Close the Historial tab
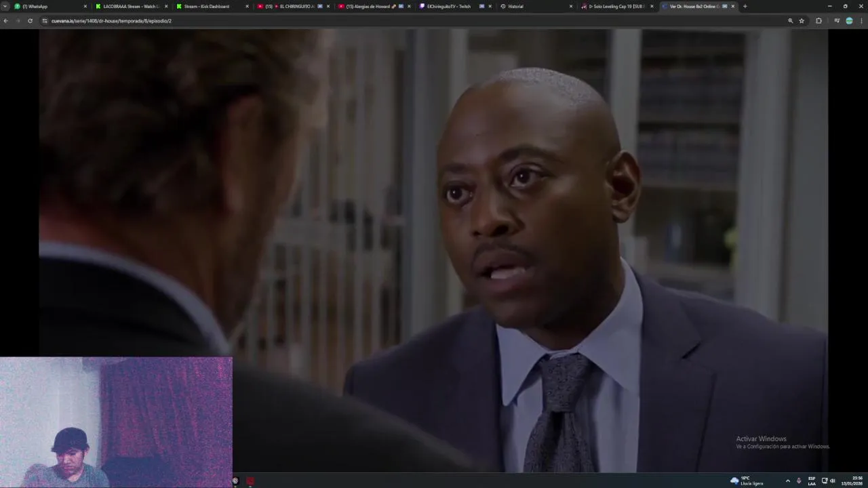The width and height of the screenshot is (868, 488). pos(570,6)
